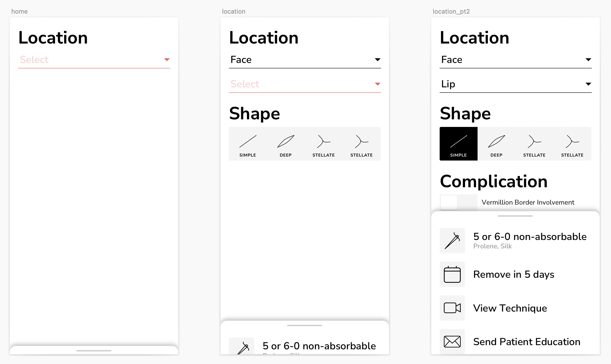Expand the Lip dropdown
Image resolution: width=611 pixels, height=364 pixels.
(x=515, y=84)
